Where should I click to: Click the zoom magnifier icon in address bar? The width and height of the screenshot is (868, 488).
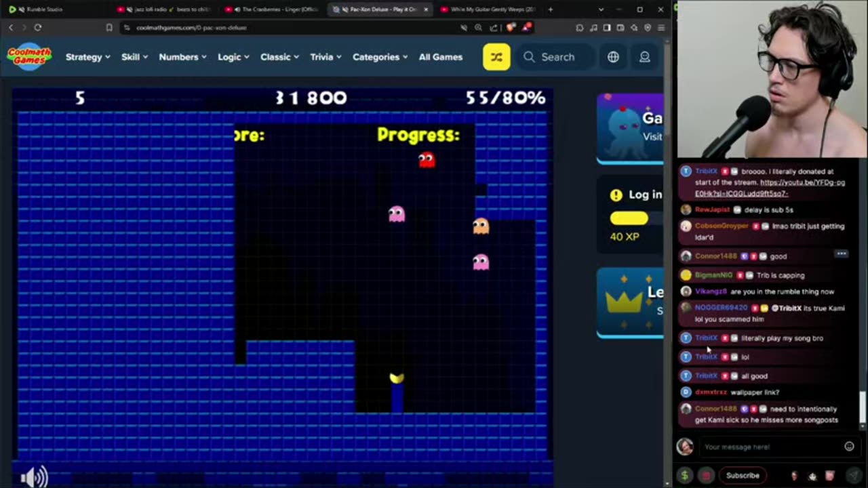(478, 27)
